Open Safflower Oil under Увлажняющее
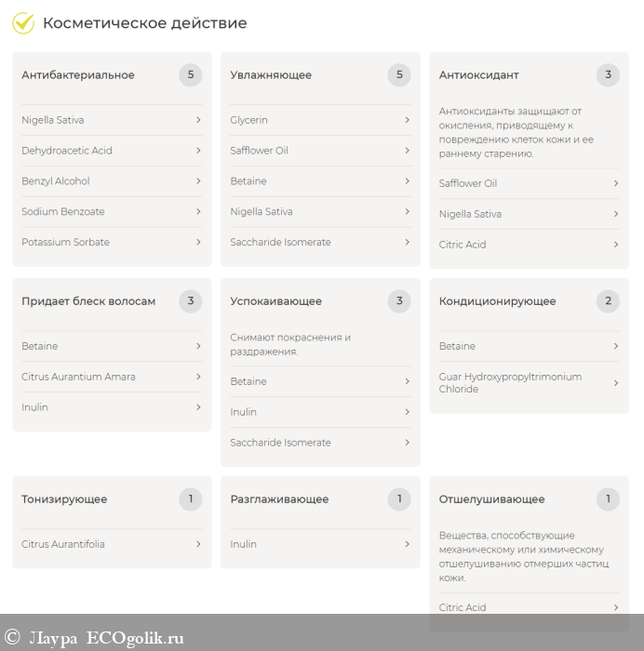 tap(259, 151)
